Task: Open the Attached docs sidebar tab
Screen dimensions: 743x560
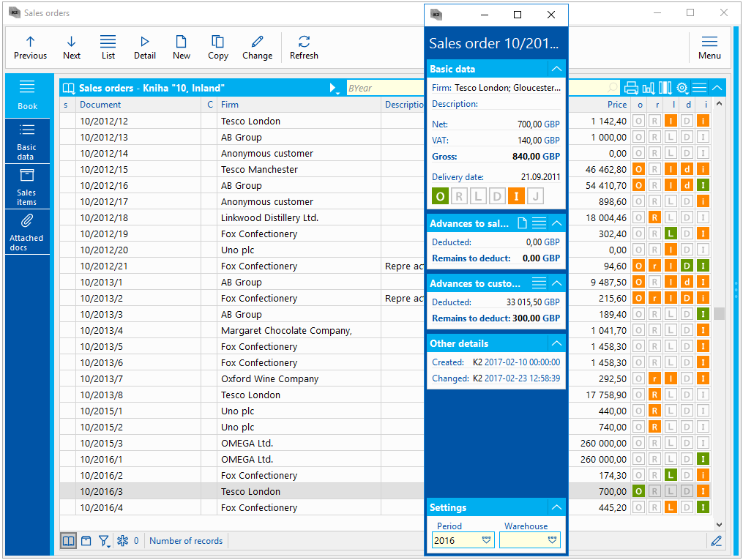Action: point(27,231)
